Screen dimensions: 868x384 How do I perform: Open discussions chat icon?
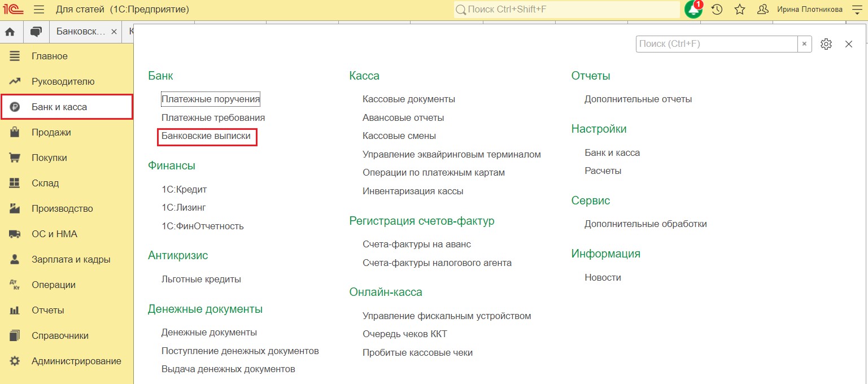pyautogui.click(x=36, y=32)
